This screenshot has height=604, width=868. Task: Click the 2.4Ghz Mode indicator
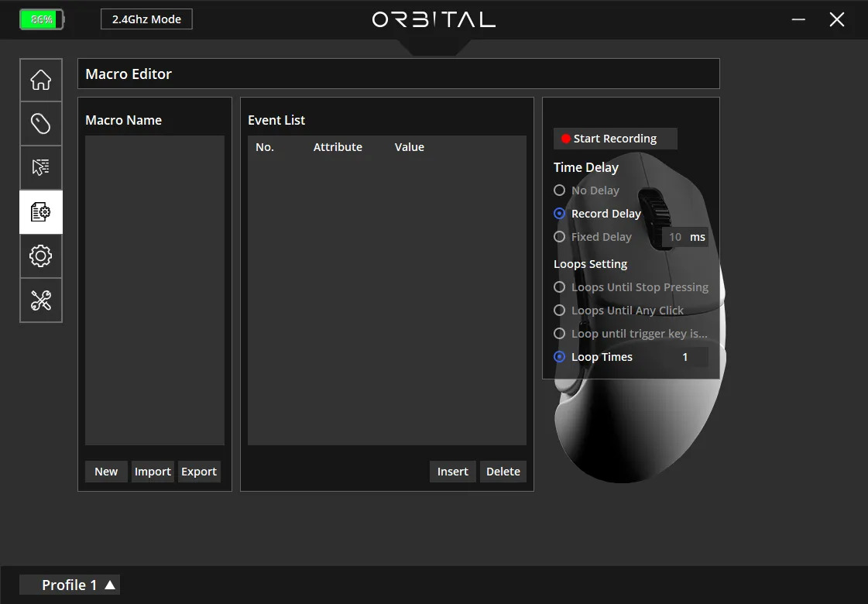(x=146, y=19)
